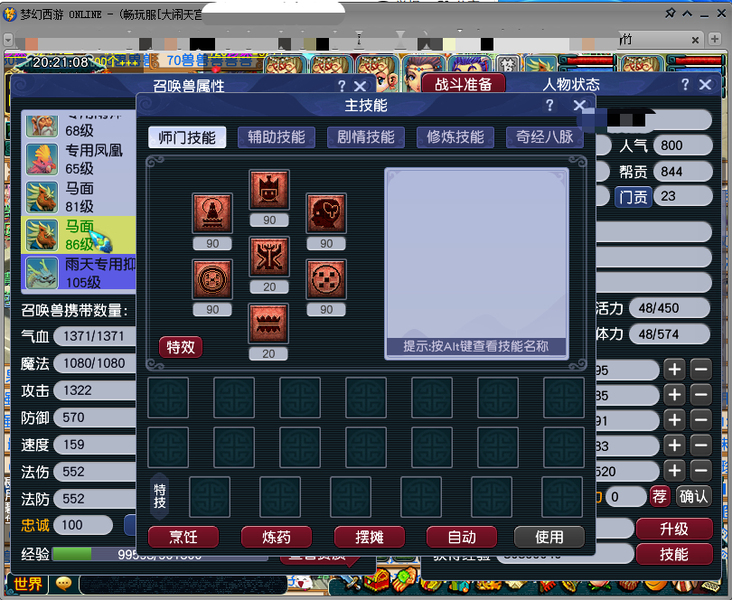This screenshot has width=732, height=600.
Task: Select the round coin skill icon
Action: point(212,279)
